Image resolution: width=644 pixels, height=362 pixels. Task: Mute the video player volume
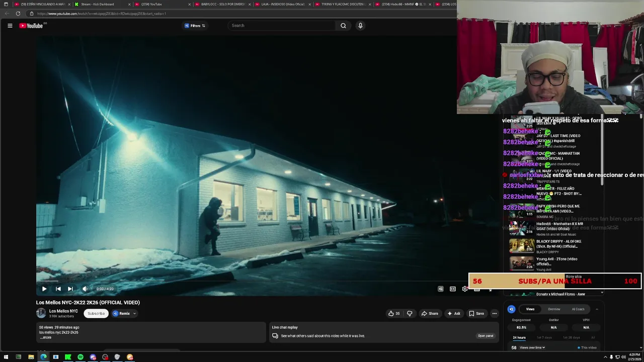click(85, 289)
